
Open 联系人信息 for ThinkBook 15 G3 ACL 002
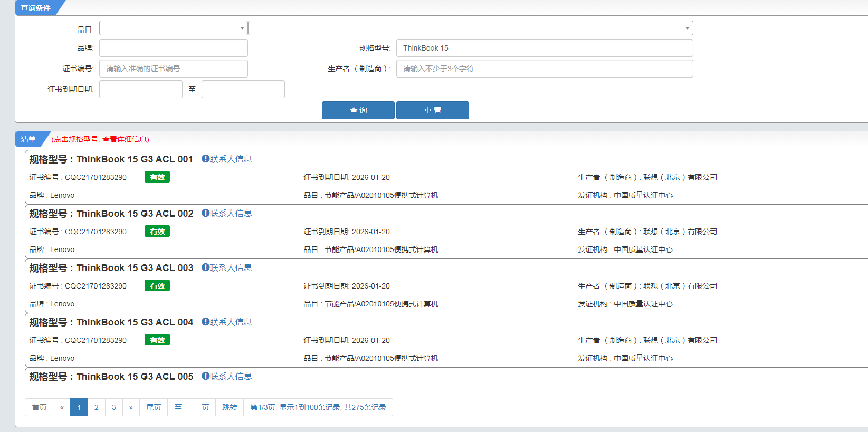(x=231, y=213)
